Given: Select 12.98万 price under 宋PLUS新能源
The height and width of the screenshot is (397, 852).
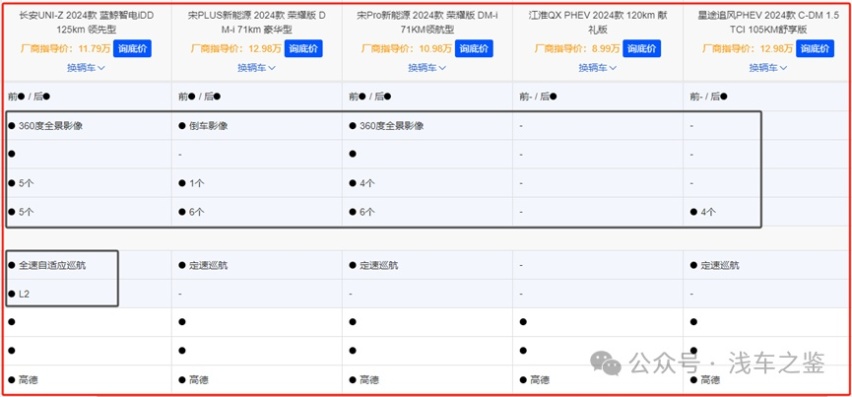Looking at the screenshot, I should pyautogui.click(x=265, y=49).
